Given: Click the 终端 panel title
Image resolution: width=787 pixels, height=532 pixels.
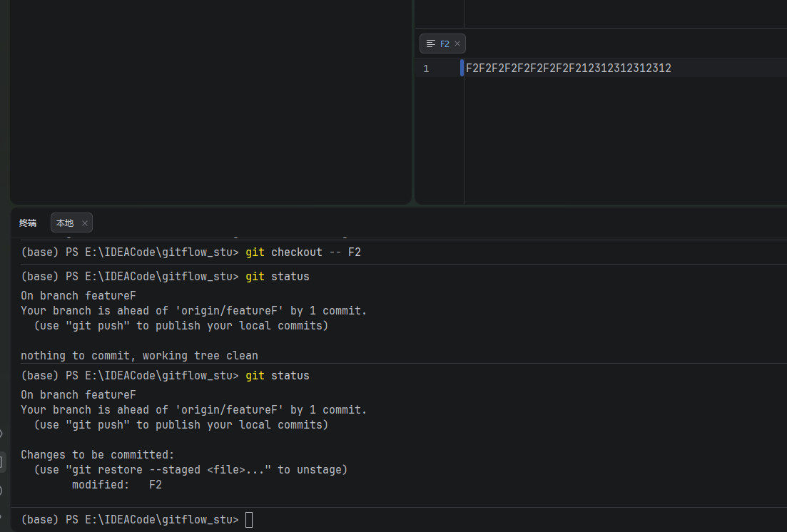Looking at the screenshot, I should pos(28,222).
